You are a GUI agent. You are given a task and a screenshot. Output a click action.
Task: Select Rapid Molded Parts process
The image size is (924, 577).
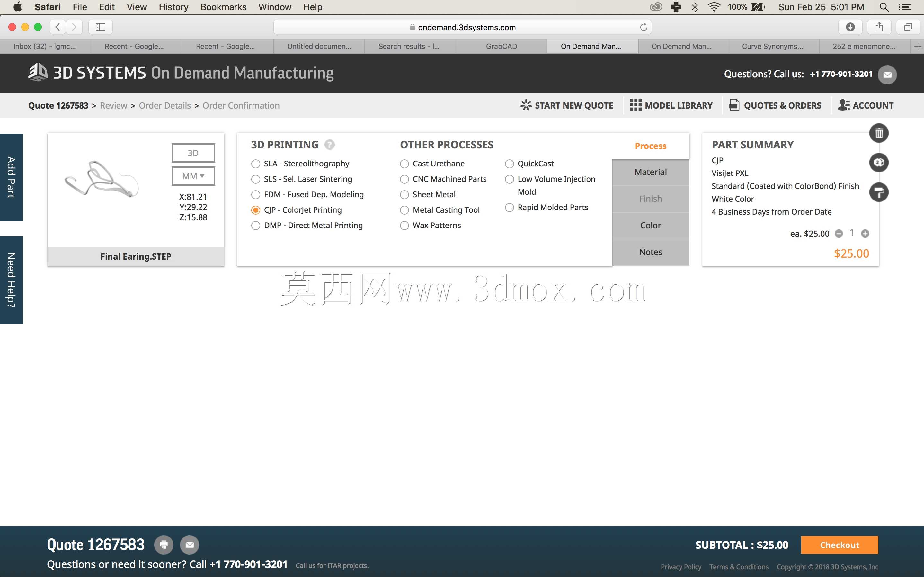tap(509, 208)
